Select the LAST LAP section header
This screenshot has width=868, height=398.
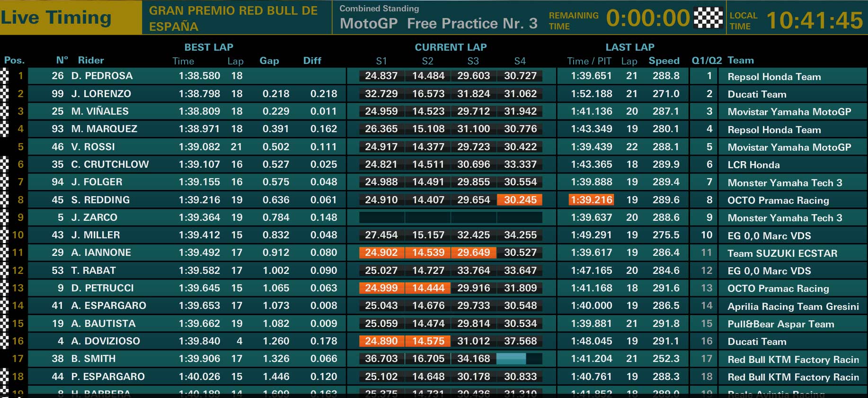(x=630, y=47)
